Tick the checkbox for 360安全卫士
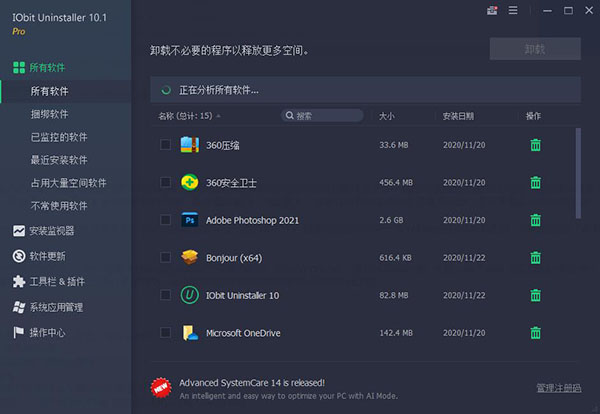 (165, 182)
